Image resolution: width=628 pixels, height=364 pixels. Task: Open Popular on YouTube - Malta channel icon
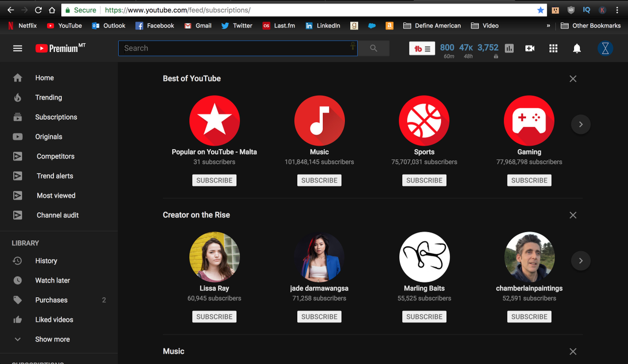(215, 120)
